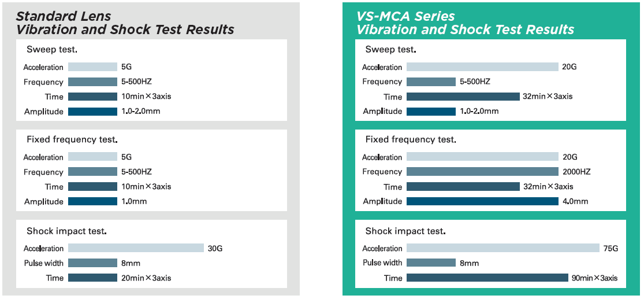
Task: Click the VS-MCA 'Shock impact test.' heading
Action: pos(405,231)
